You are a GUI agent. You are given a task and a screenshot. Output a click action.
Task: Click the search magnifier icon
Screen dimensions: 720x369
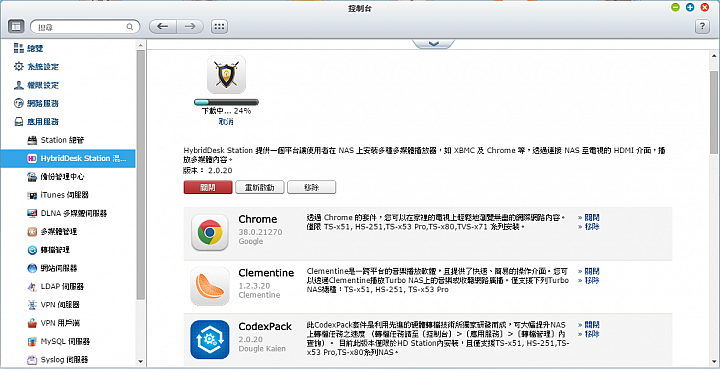(130, 27)
